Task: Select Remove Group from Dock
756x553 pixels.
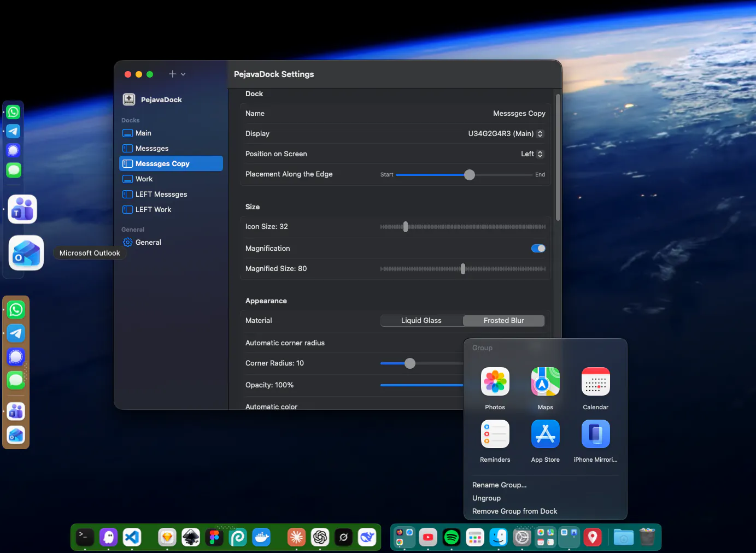Action: (515, 511)
